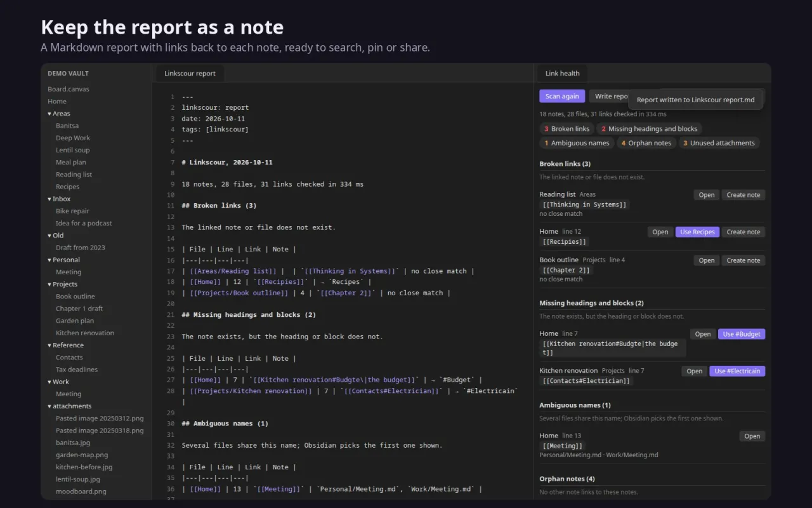This screenshot has width=812, height=508.
Task: Open Board.canvas in the vault sidebar
Action: click(69, 90)
